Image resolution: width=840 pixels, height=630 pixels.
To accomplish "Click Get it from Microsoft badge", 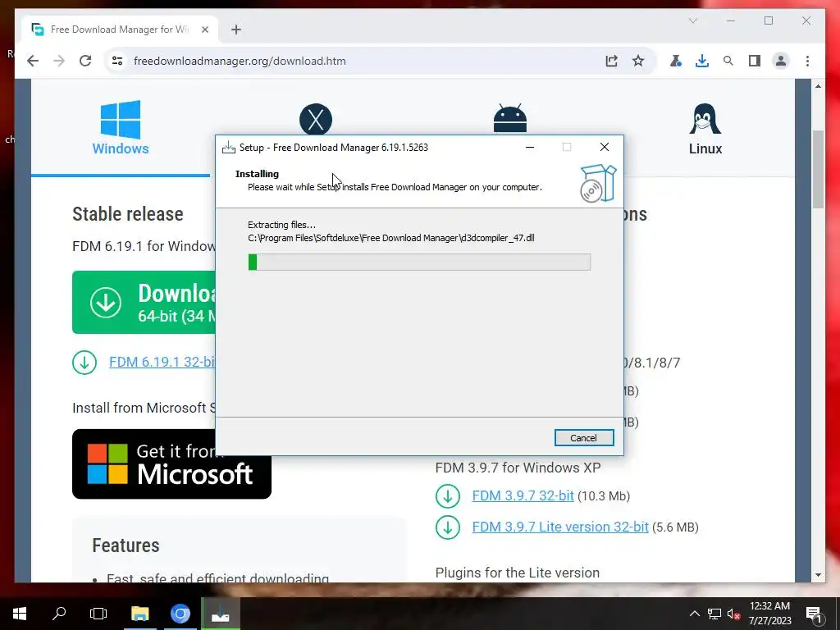I will pyautogui.click(x=171, y=464).
